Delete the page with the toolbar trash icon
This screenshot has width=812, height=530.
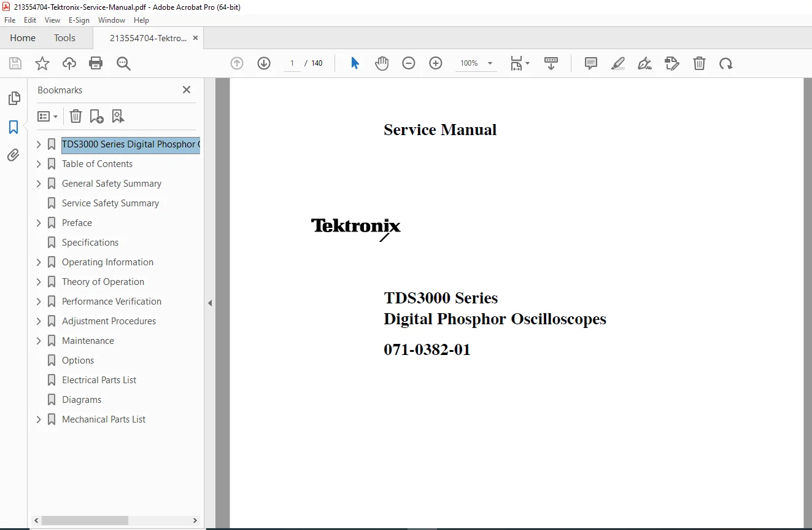[x=699, y=63]
